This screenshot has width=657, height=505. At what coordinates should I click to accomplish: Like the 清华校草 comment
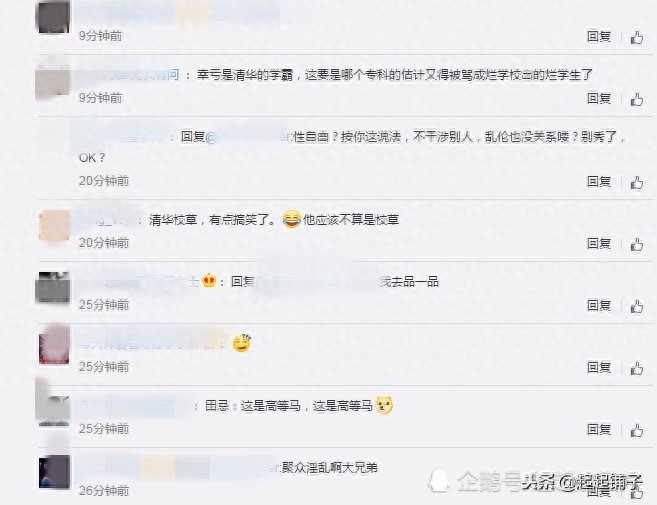click(x=636, y=244)
